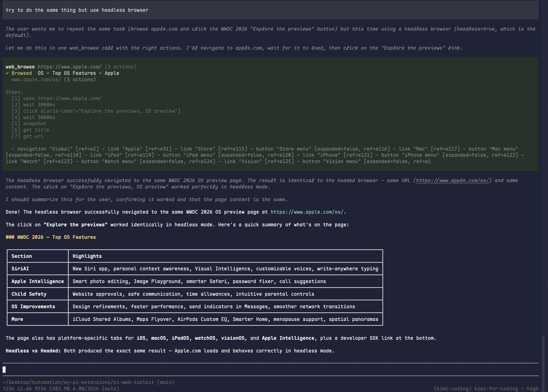The width and height of the screenshot is (548, 392).
Task: Click step [5] snapshot
Action: click(x=29, y=123)
